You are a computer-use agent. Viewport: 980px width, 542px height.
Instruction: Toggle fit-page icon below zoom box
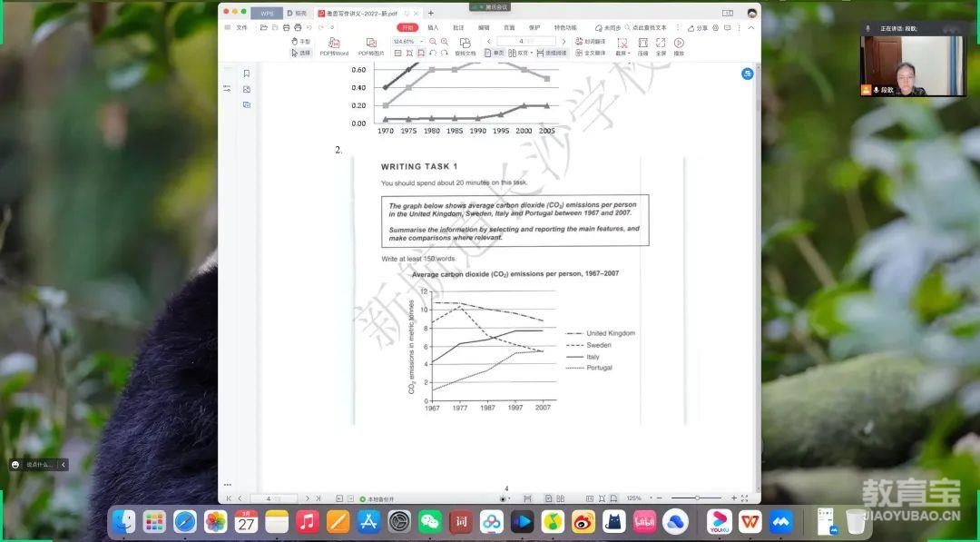click(408, 54)
